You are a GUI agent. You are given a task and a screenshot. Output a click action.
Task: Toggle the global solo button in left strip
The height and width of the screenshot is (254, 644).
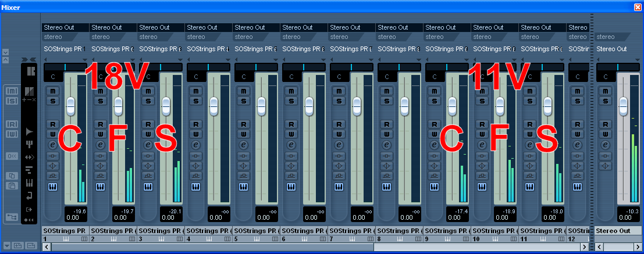(x=12, y=101)
